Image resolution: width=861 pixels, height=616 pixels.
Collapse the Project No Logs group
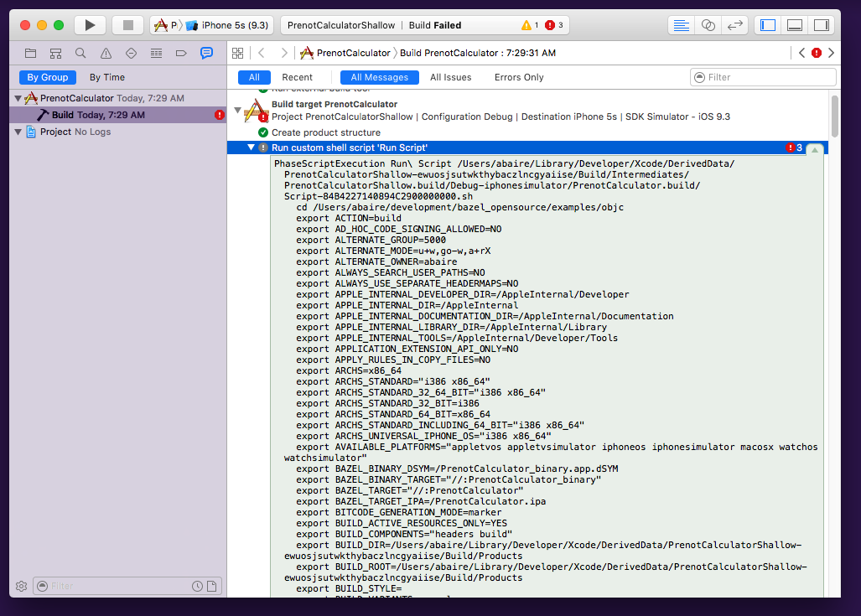click(18, 132)
